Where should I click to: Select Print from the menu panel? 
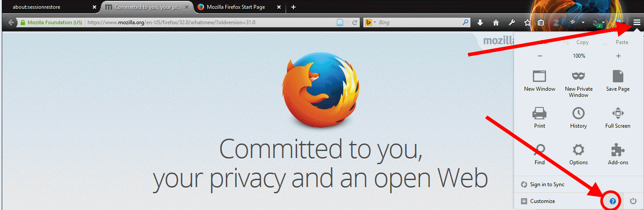tap(539, 118)
